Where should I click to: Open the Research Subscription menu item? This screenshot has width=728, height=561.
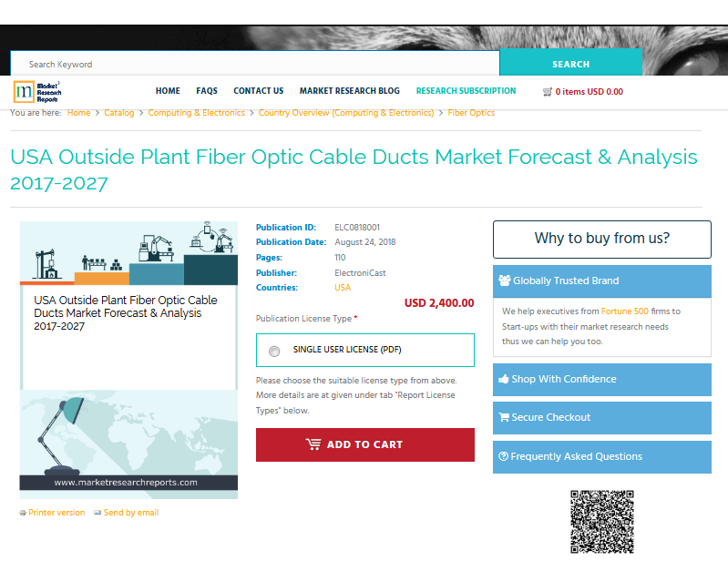pyautogui.click(x=466, y=91)
